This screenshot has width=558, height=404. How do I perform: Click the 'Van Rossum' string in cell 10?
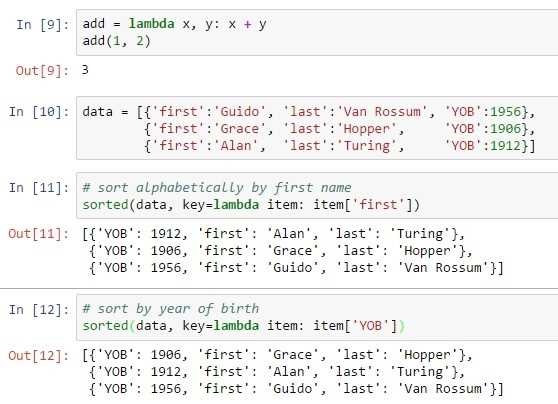point(381,112)
